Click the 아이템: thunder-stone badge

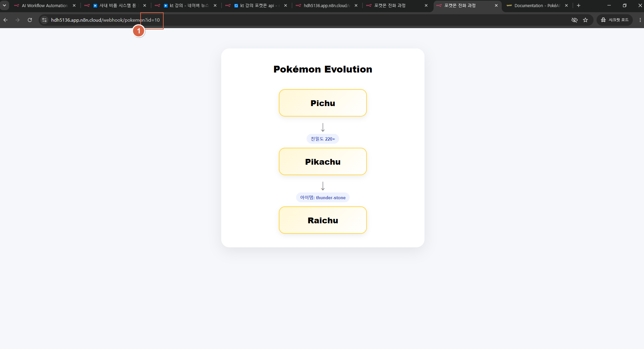point(323,198)
